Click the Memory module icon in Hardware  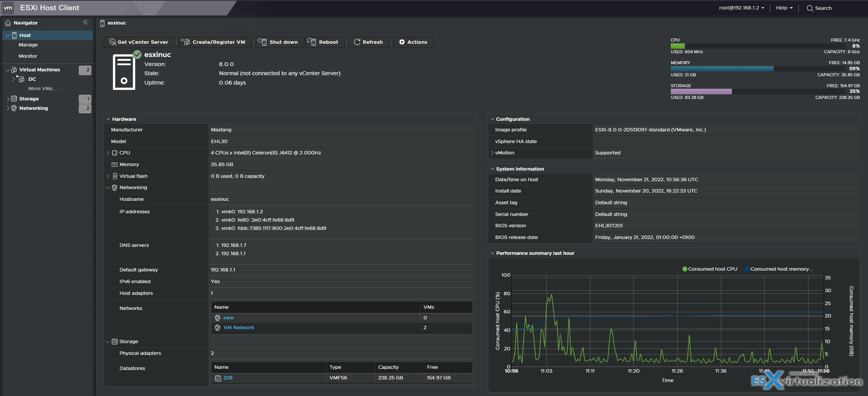tap(115, 165)
